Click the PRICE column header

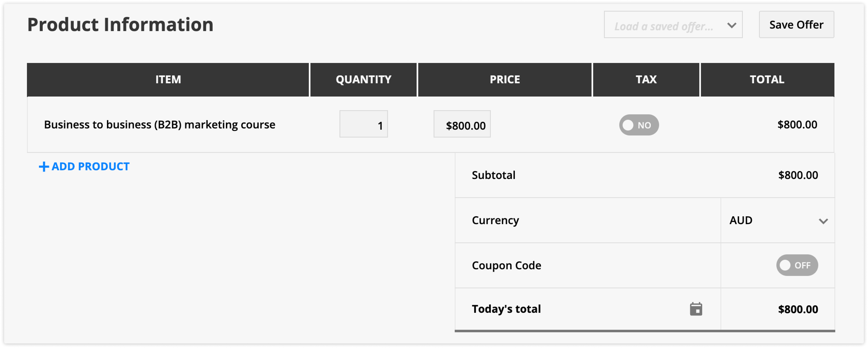click(x=504, y=80)
